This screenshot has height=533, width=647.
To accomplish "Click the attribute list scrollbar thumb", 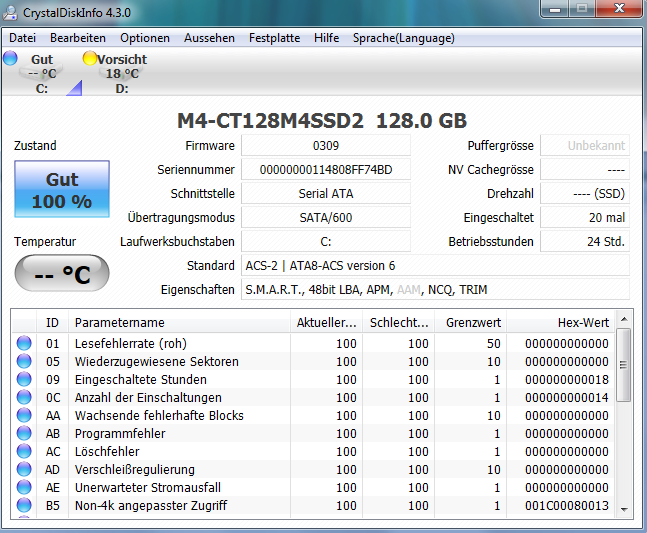I will [624, 365].
